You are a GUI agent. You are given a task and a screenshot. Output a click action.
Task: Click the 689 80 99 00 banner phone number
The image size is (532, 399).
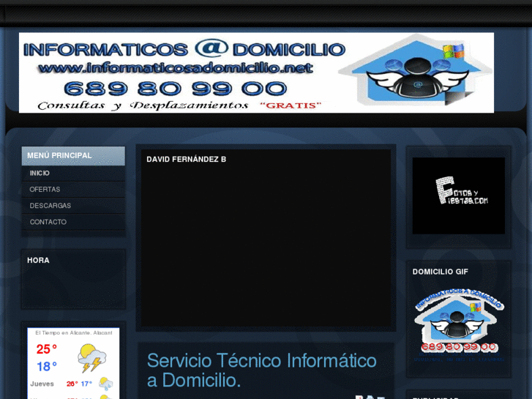click(x=176, y=89)
